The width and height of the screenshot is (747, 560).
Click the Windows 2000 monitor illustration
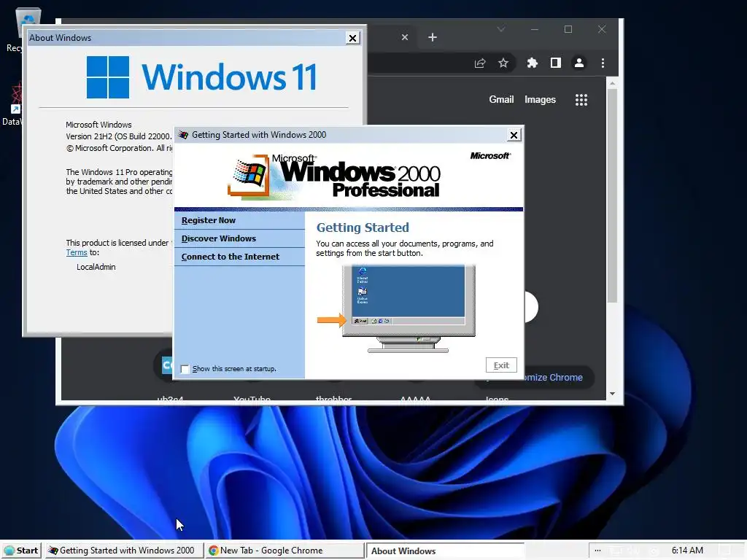[409, 308]
